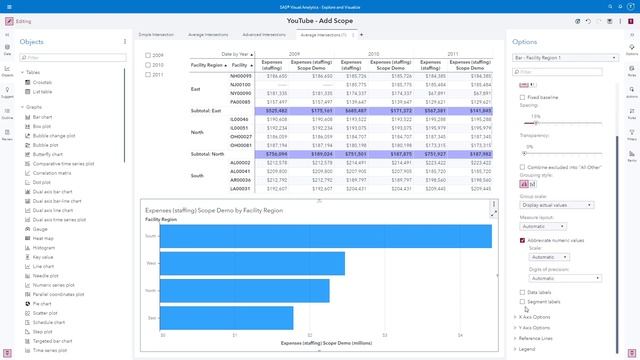
Task: Open the Ranks pane icon in right rail
Action: (x=632, y=156)
